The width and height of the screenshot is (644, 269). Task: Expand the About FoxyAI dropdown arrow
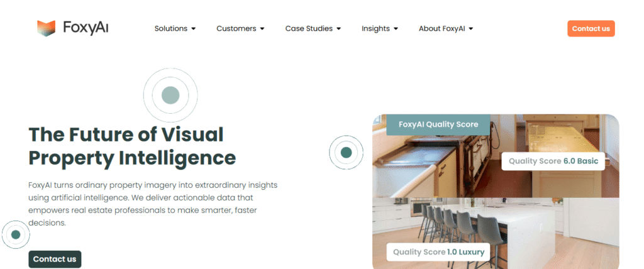pyautogui.click(x=471, y=29)
